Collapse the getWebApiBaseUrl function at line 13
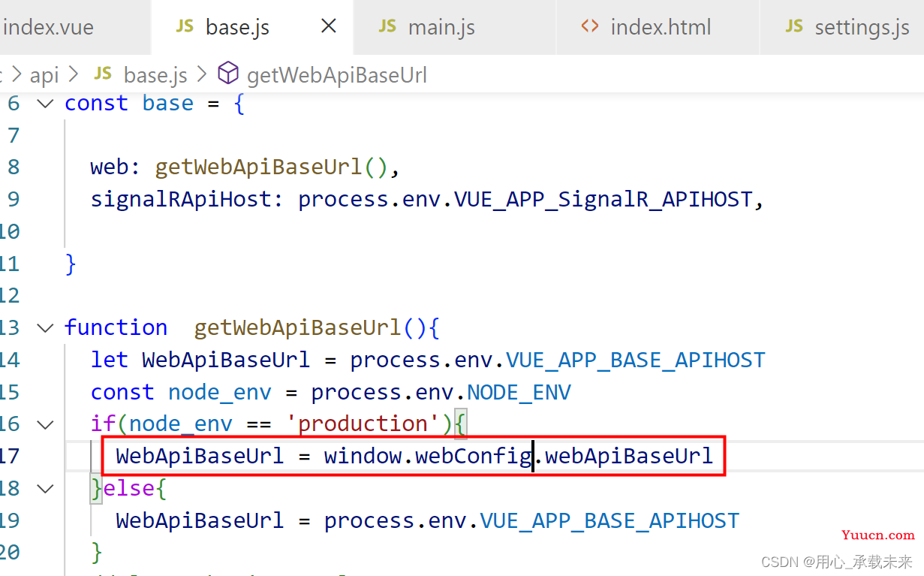Viewport: 924px width, 576px height. [x=46, y=328]
